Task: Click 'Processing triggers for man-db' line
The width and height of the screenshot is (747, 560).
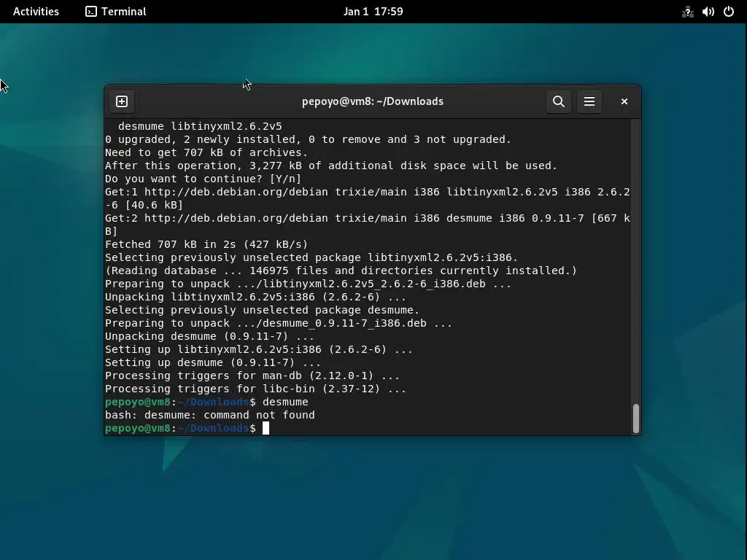Action: point(252,376)
